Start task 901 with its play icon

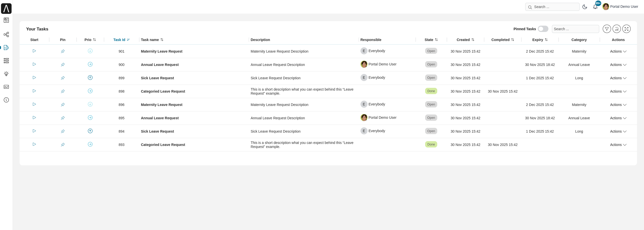click(x=34, y=51)
